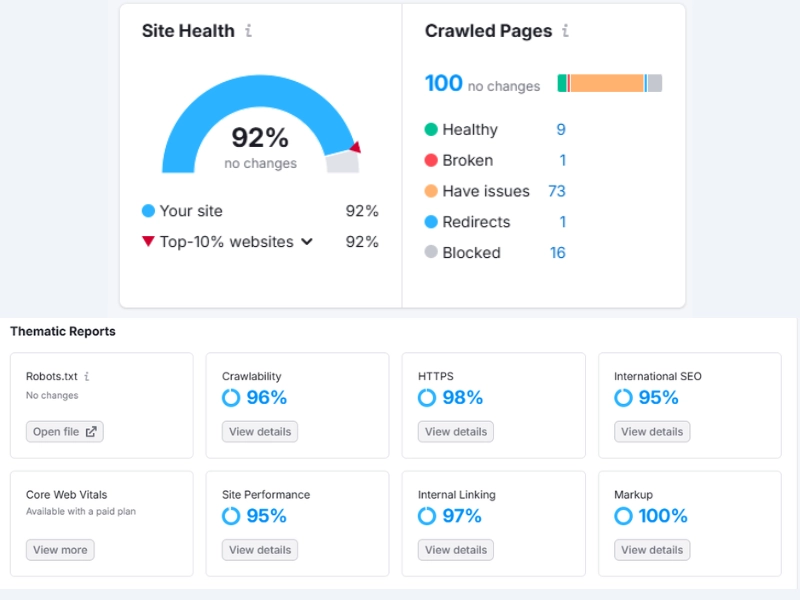Click the orange segment of crawled pages bar

coord(606,84)
